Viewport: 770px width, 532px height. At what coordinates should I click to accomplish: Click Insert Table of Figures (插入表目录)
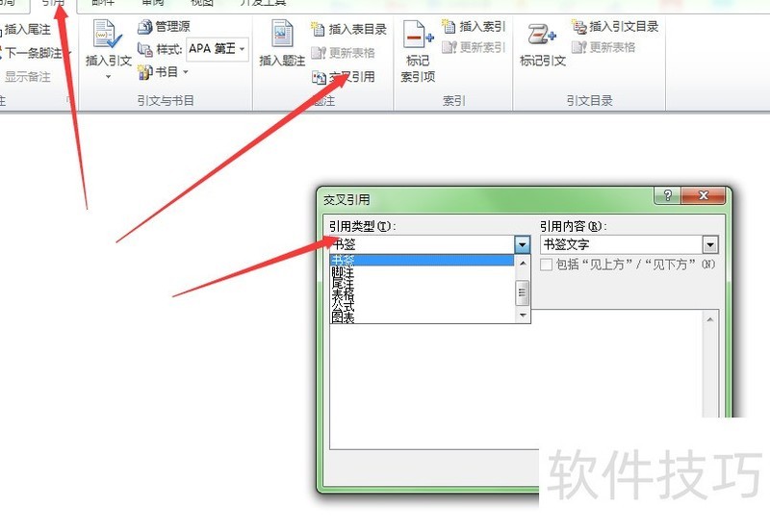pyautogui.click(x=349, y=30)
